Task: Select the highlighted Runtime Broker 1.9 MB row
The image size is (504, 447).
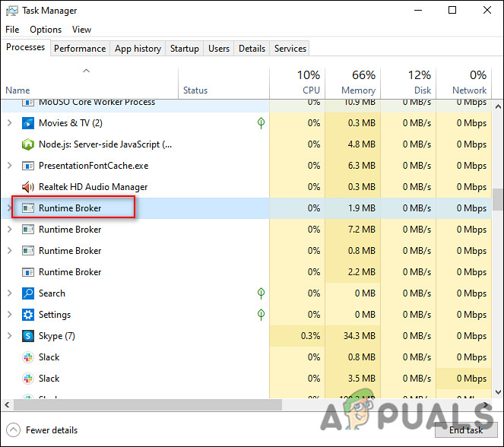Action: pyautogui.click(x=246, y=208)
